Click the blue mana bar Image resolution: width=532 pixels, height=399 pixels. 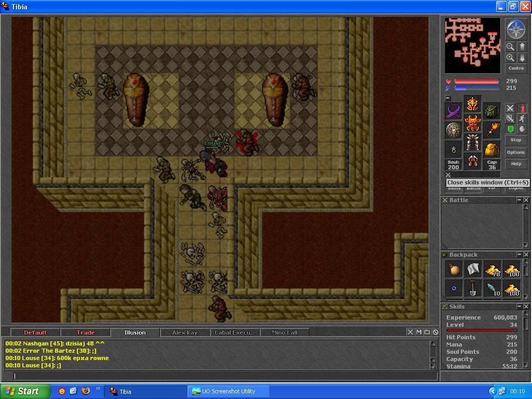tap(477, 88)
